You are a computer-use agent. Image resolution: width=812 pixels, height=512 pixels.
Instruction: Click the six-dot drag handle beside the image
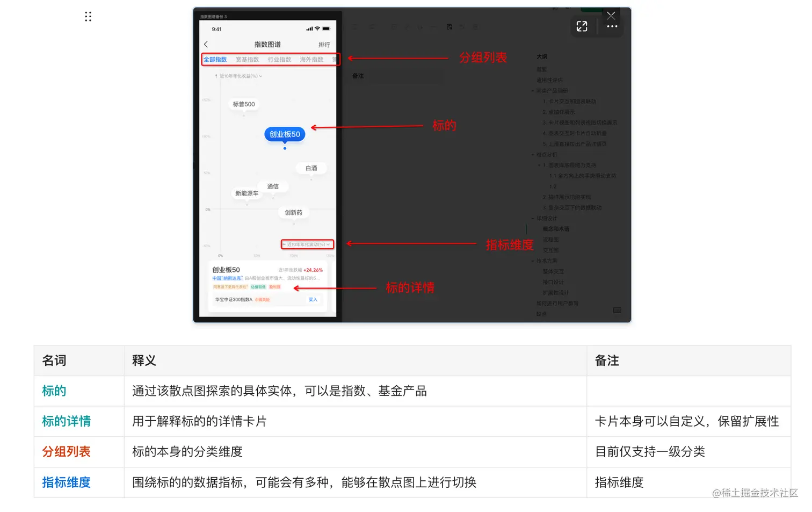[88, 17]
